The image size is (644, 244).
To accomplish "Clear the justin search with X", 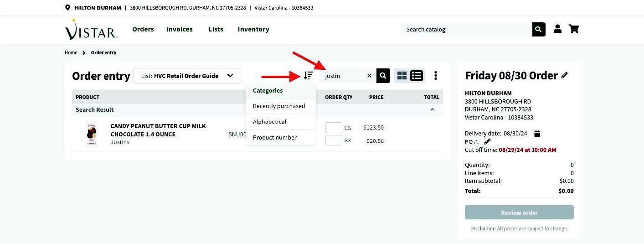I will coord(369,76).
